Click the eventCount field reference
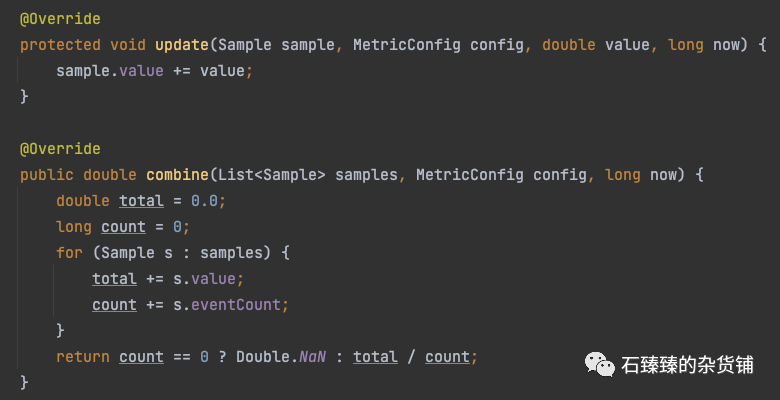The width and height of the screenshot is (780, 400). coord(236,304)
